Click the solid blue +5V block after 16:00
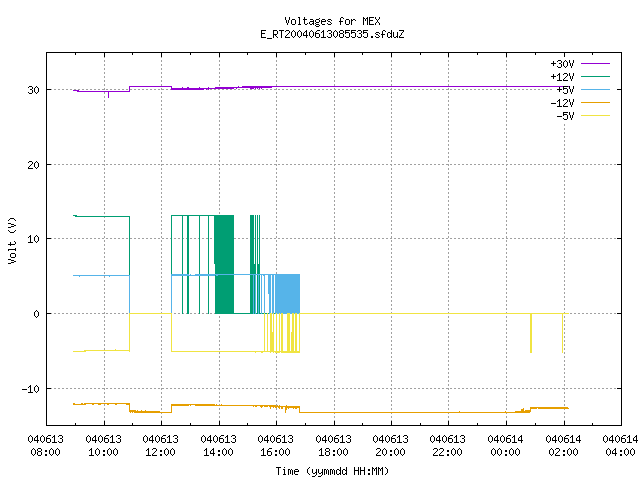This screenshot has width=640, height=480. [287, 293]
